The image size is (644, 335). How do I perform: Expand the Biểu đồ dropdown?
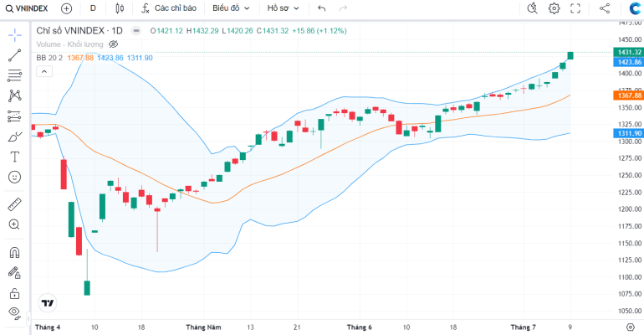pos(231,8)
